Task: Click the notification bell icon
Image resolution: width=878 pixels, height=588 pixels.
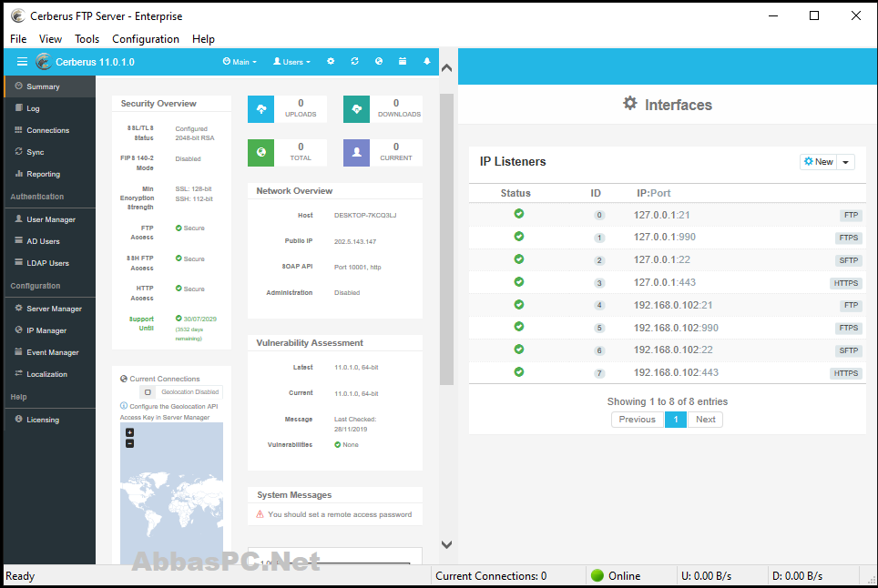Action: click(426, 62)
